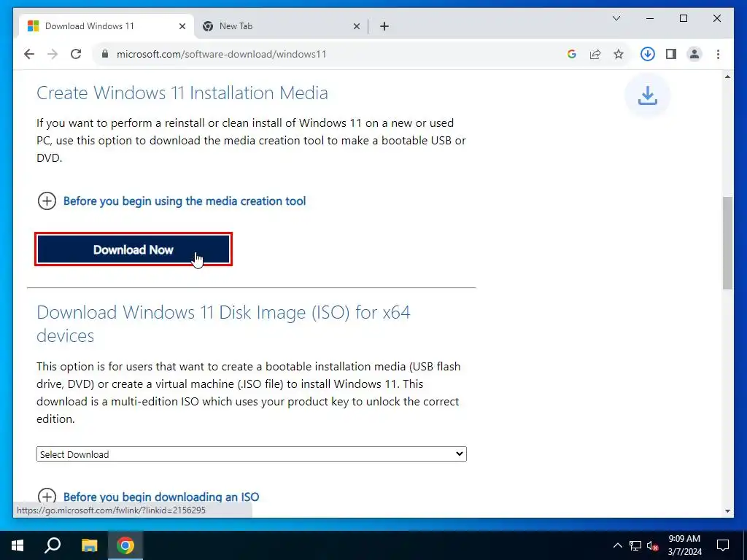This screenshot has height=560, width=747.
Task: Open the tab search chevron
Action: (616, 18)
